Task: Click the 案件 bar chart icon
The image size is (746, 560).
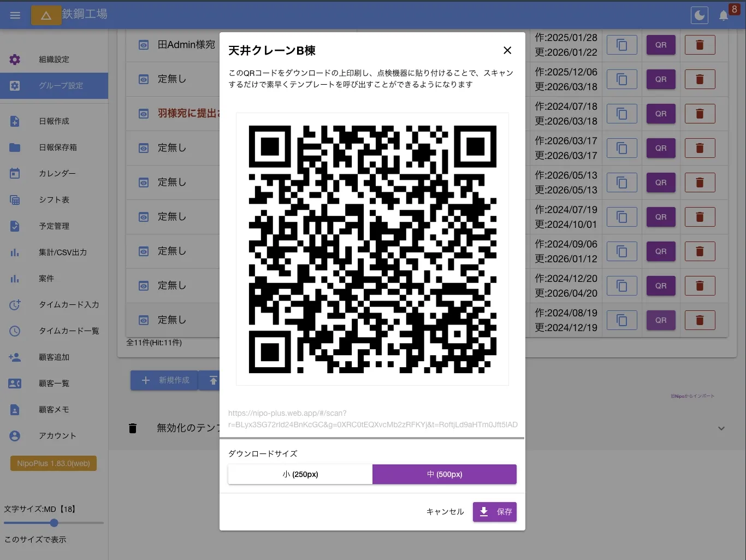Action: [15, 279]
